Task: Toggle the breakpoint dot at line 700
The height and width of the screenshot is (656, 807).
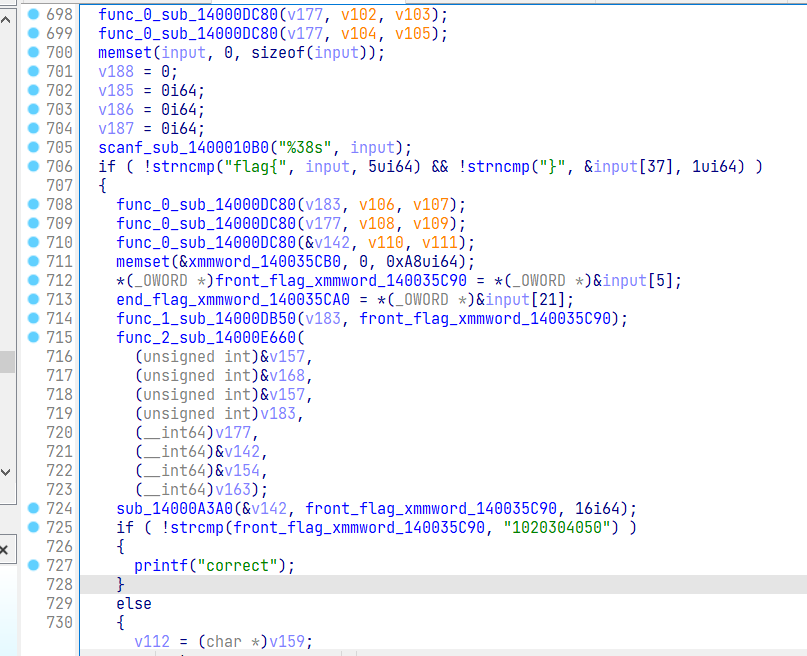Action: tap(34, 52)
